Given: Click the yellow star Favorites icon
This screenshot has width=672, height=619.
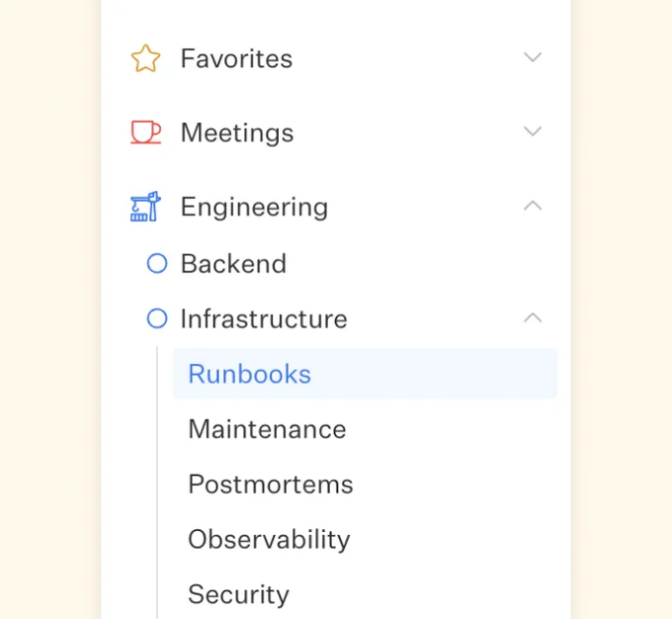Looking at the screenshot, I should pyautogui.click(x=145, y=58).
